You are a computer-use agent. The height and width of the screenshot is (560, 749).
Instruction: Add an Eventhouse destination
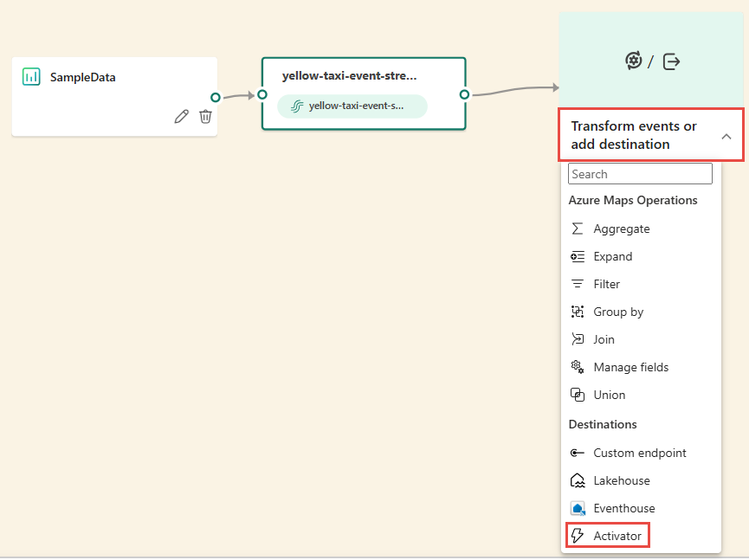point(623,508)
